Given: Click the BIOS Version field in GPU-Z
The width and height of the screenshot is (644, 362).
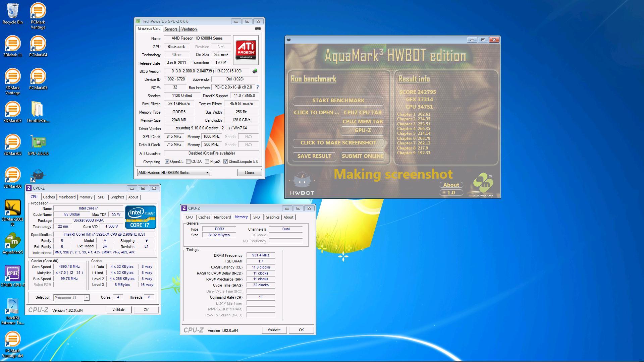Looking at the screenshot, I should (x=207, y=71).
